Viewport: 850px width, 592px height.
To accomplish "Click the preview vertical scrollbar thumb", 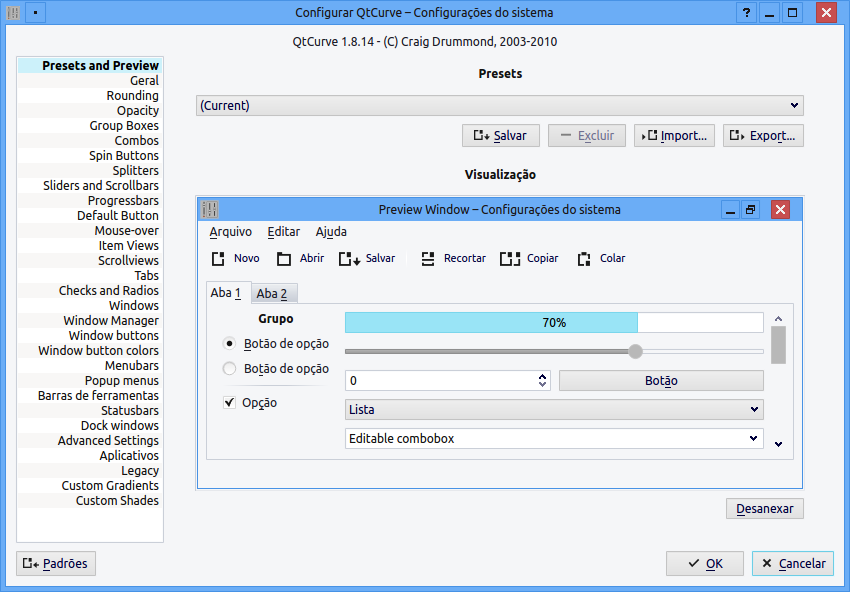I will click(x=778, y=345).
